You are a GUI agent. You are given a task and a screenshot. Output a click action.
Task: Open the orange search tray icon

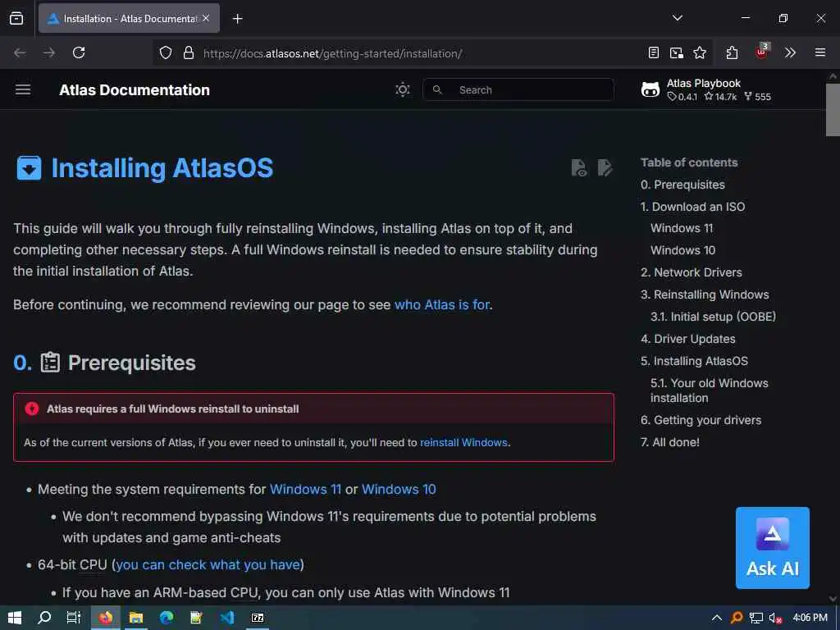coord(737,618)
